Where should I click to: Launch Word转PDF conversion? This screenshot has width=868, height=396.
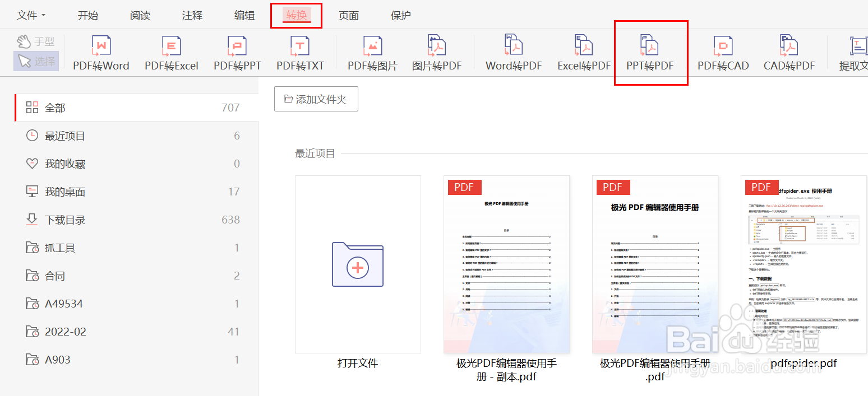point(514,54)
